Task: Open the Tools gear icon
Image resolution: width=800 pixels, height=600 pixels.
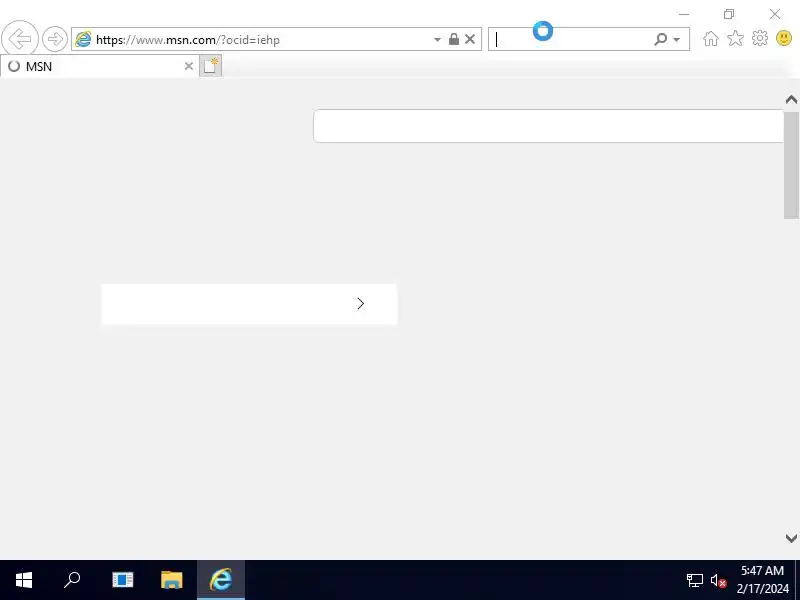Action: point(760,38)
